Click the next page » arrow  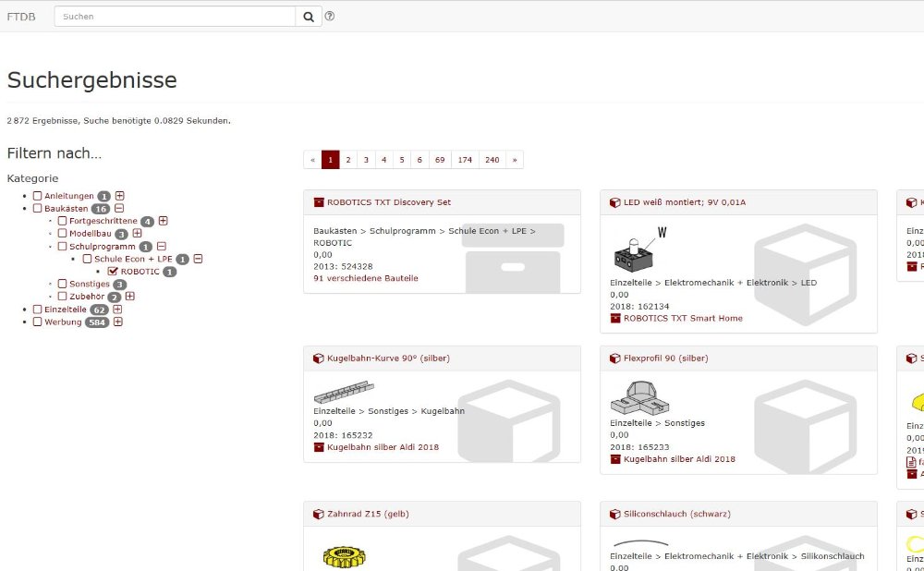515,160
